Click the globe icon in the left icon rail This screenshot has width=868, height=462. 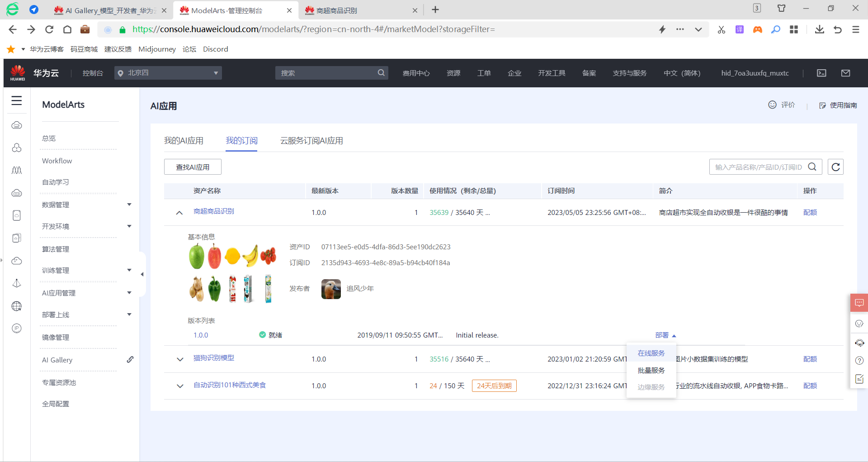[x=17, y=306]
